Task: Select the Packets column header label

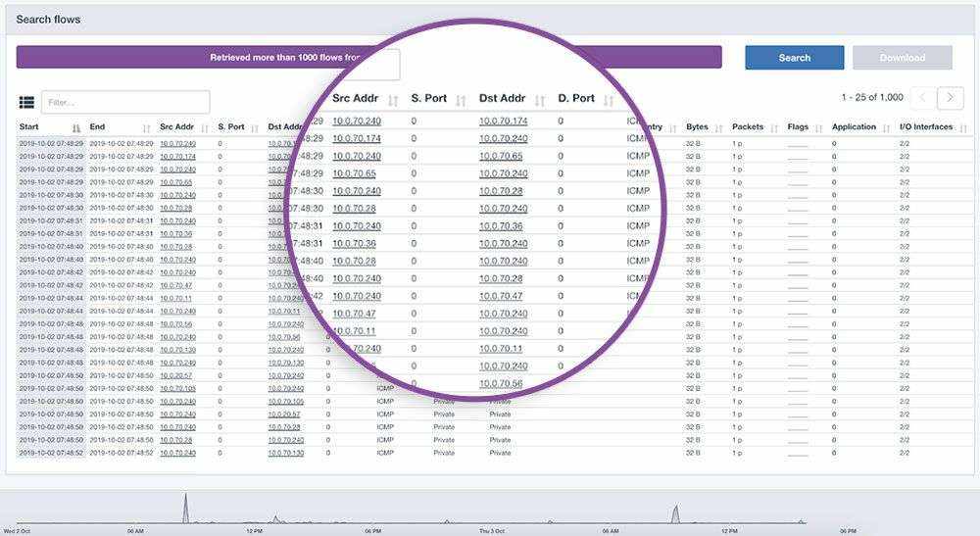Action: [748, 126]
